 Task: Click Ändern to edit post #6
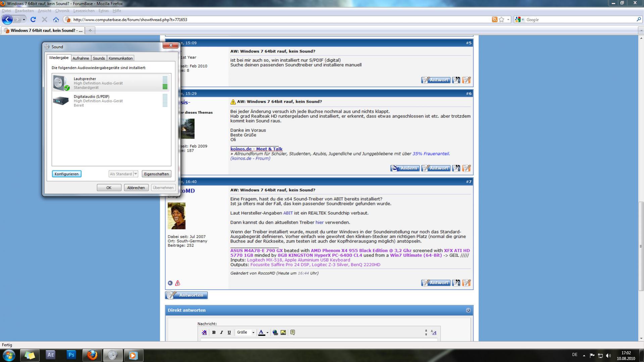[x=405, y=168]
